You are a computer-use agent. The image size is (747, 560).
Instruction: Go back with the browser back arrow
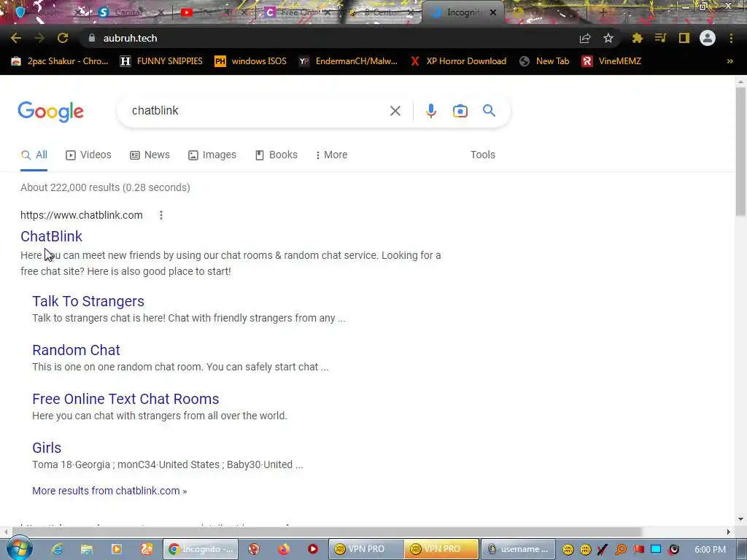[16, 38]
